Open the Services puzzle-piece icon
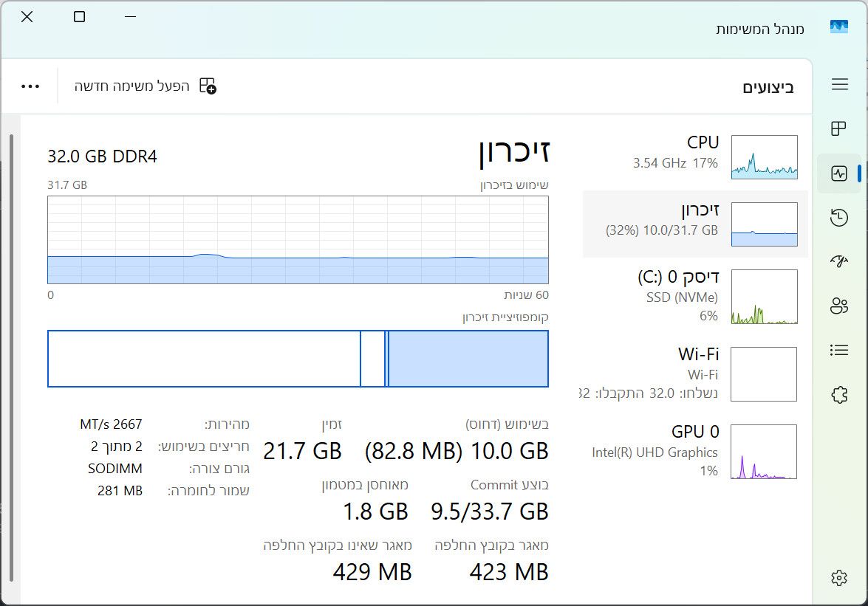The image size is (868, 606). click(x=839, y=395)
